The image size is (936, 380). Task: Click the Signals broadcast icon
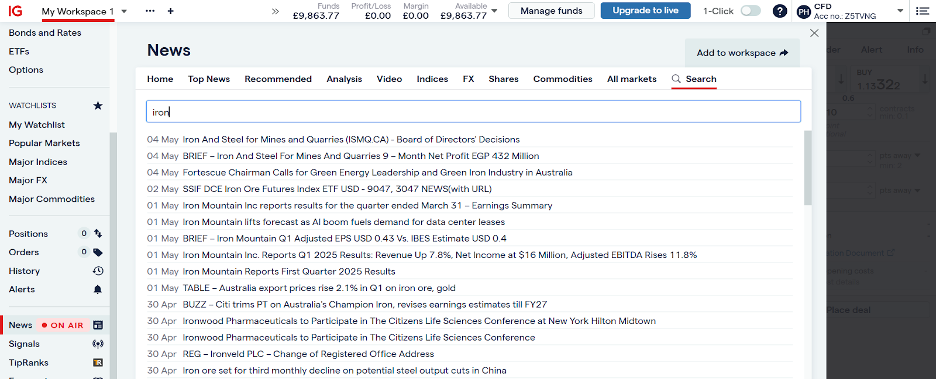pos(98,344)
